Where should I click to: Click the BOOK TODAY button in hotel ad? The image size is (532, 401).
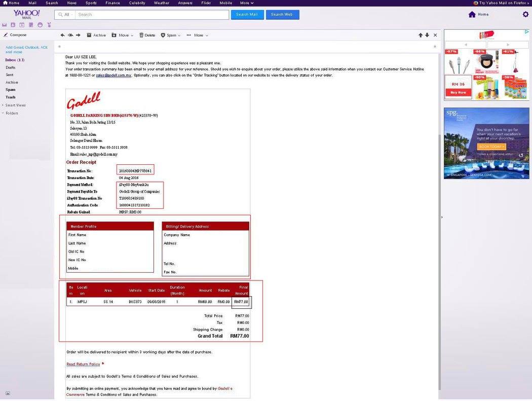point(491,147)
